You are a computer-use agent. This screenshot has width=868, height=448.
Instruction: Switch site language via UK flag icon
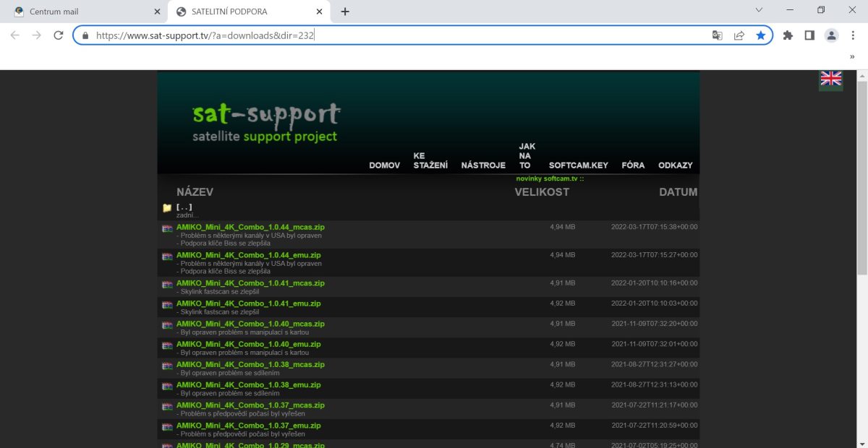pos(830,79)
